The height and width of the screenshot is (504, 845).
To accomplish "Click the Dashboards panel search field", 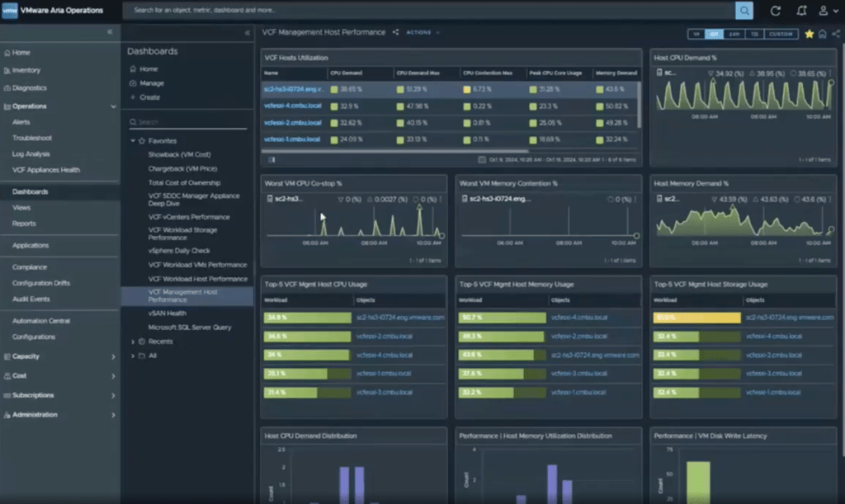I will tap(190, 122).
